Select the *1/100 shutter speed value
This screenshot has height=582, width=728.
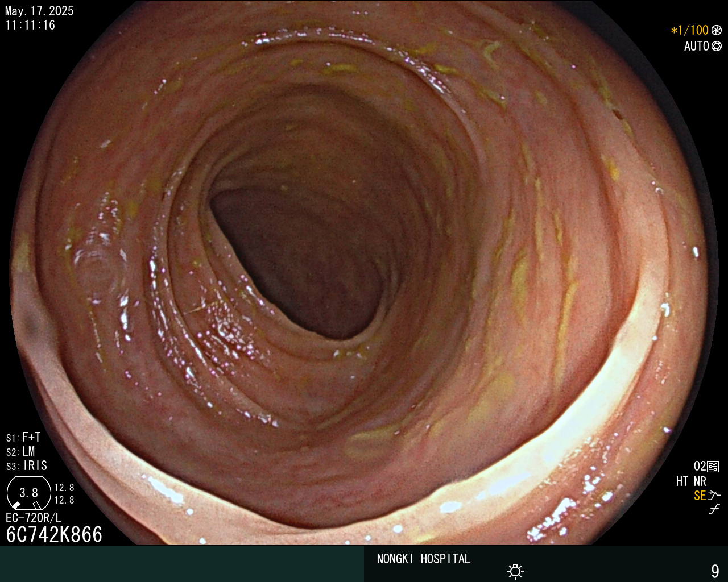point(690,30)
